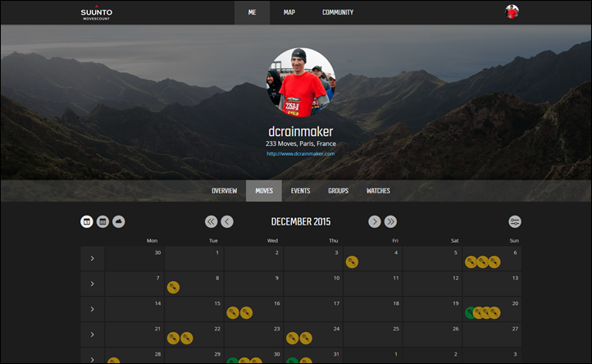592x364 pixels.
Task: Open the move on Tuesday December 8
Action: 173,288
